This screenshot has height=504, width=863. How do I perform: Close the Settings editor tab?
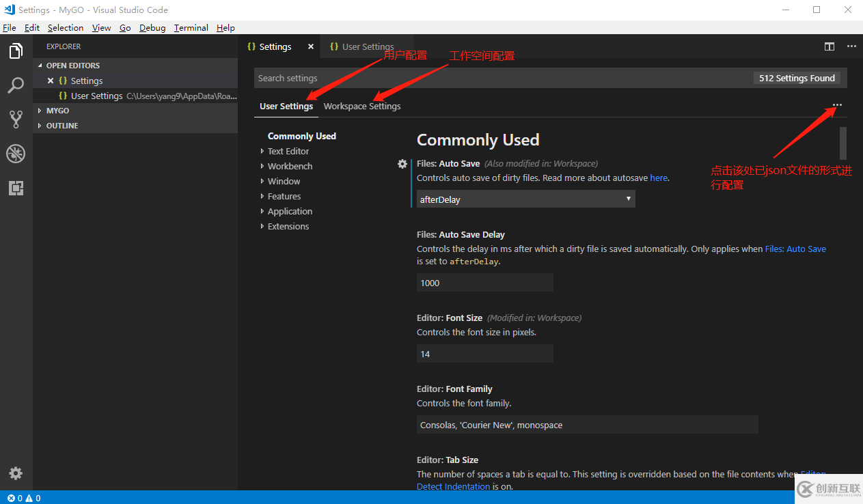(311, 46)
